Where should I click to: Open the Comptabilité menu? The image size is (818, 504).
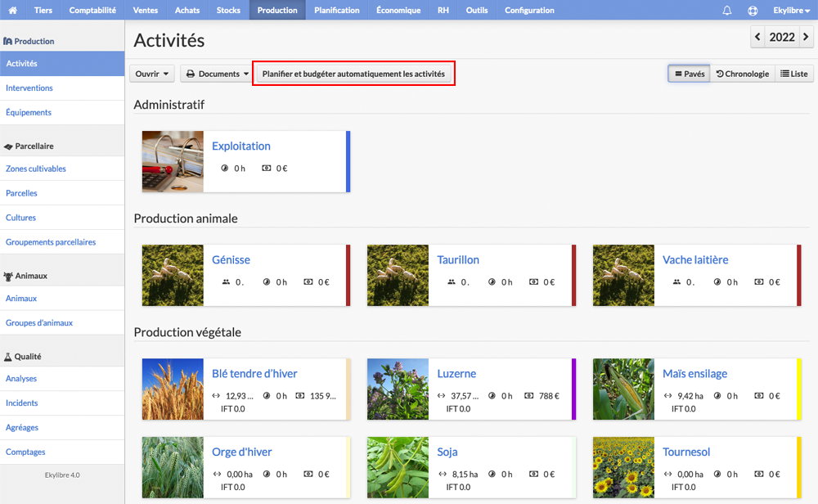92,10
